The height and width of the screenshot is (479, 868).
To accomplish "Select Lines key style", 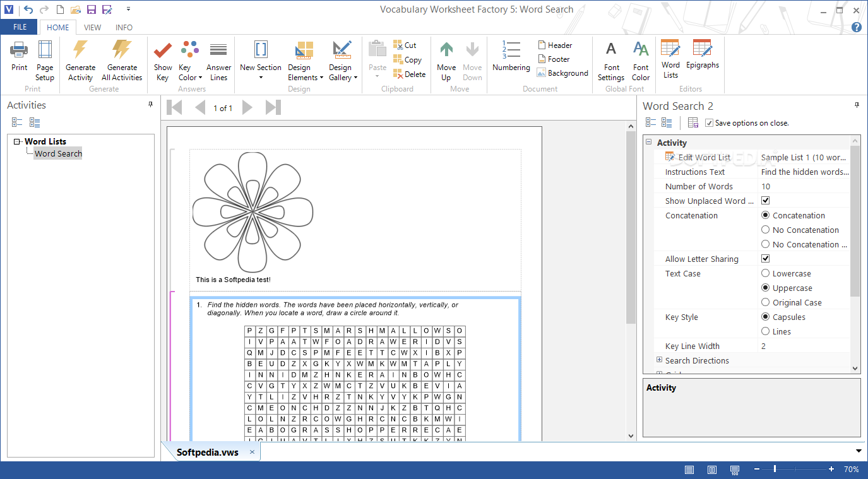I will coord(766,331).
